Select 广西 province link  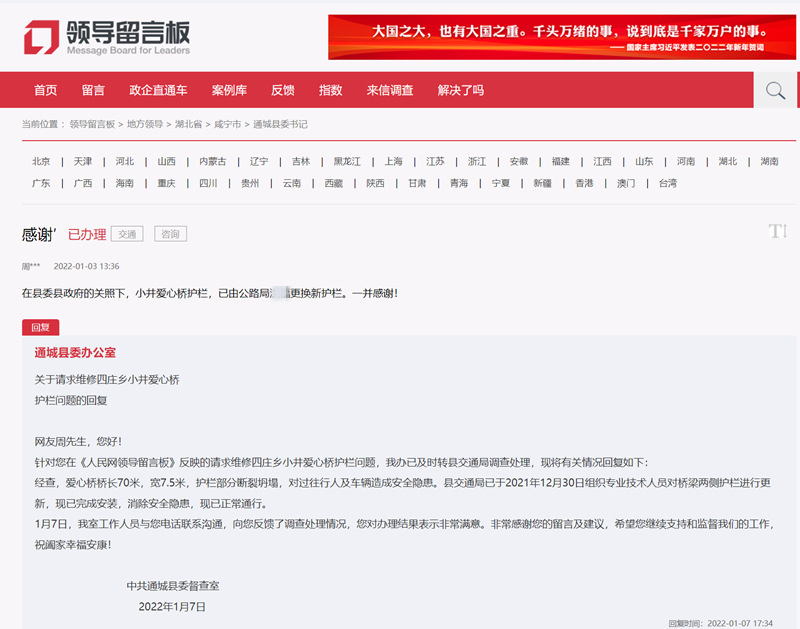pos(83,183)
